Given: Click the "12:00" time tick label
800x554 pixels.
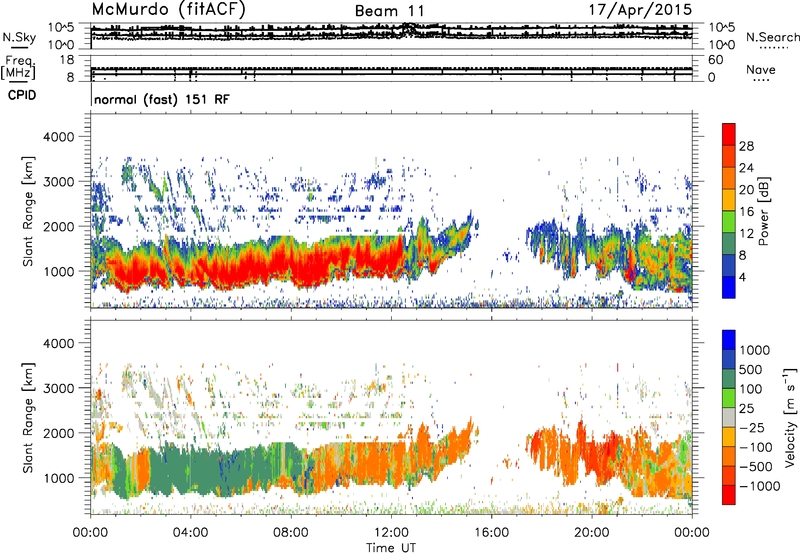Looking at the screenshot, I should (391, 533).
